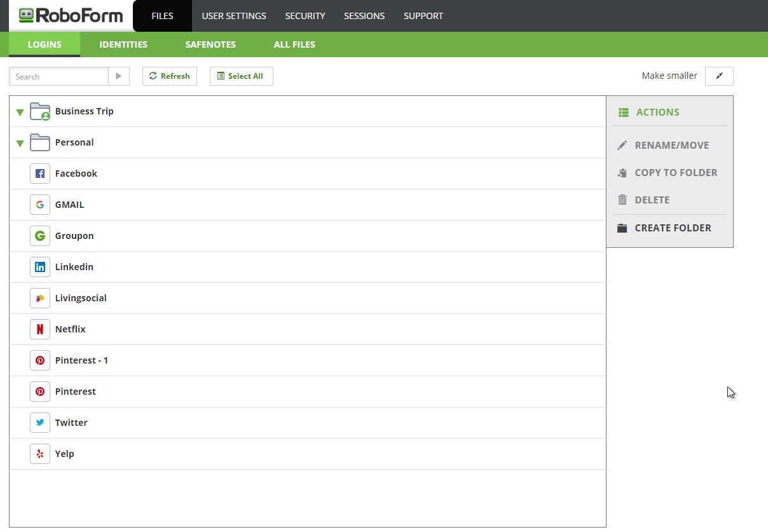Open the GMAIL login text
Image resolution: width=768 pixels, height=532 pixels.
(x=70, y=205)
